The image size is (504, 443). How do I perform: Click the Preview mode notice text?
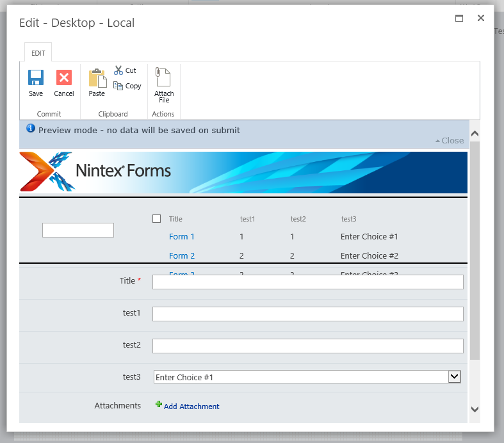(x=139, y=130)
